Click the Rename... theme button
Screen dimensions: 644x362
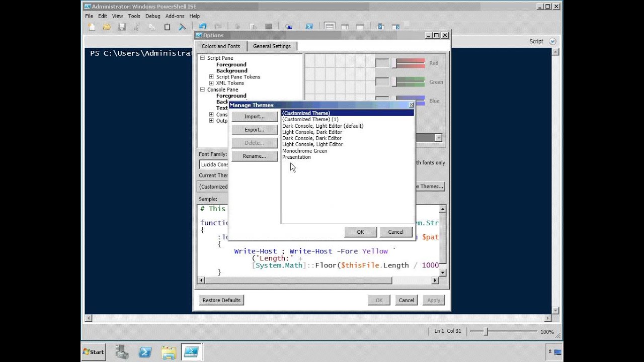pyautogui.click(x=255, y=156)
